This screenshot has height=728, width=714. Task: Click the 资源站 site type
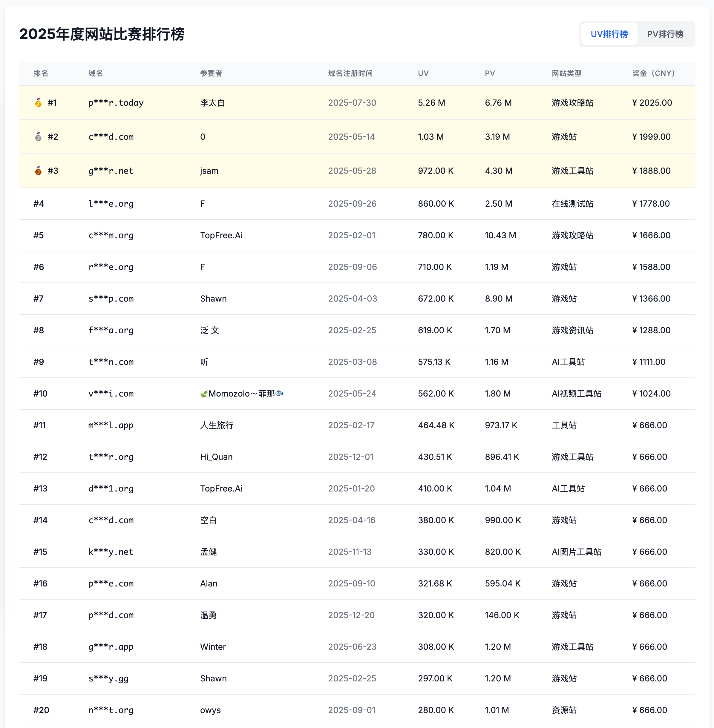pos(564,710)
